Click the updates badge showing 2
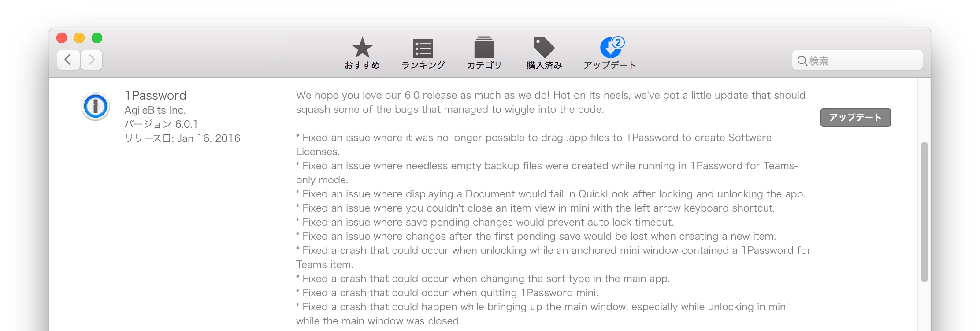Viewport: 980px width, 331px height. point(618,42)
